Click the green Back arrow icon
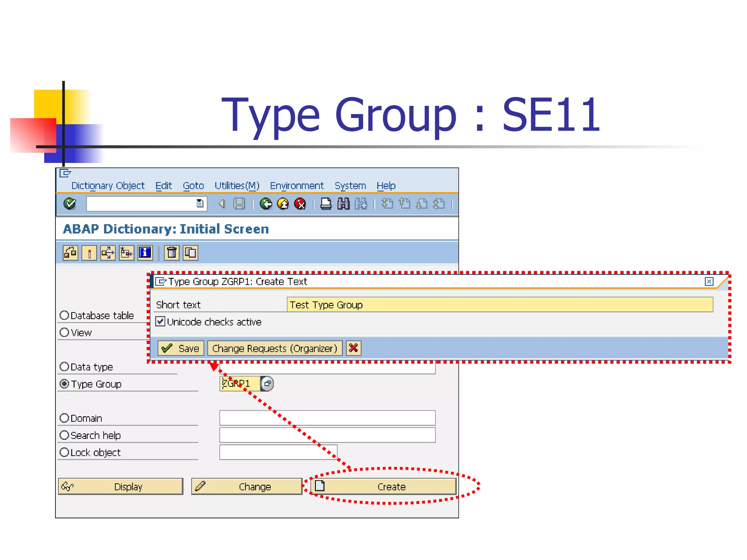The height and width of the screenshot is (560, 747). tap(266, 204)
